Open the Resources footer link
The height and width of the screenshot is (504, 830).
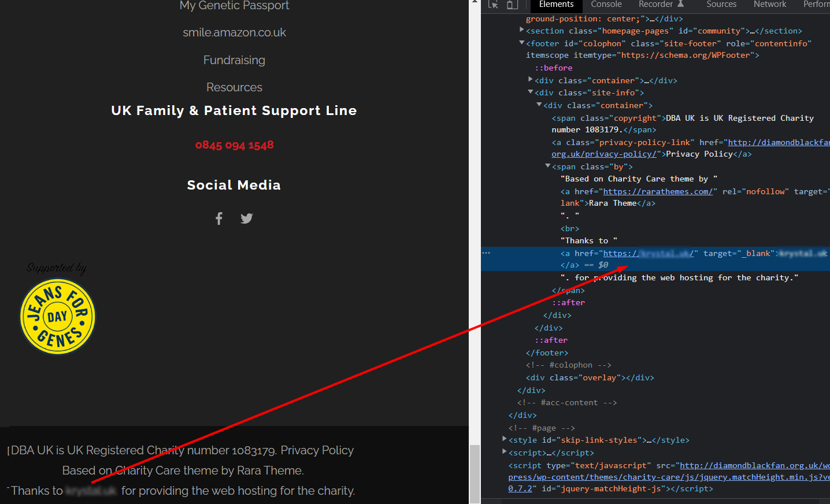coord(234,87)
